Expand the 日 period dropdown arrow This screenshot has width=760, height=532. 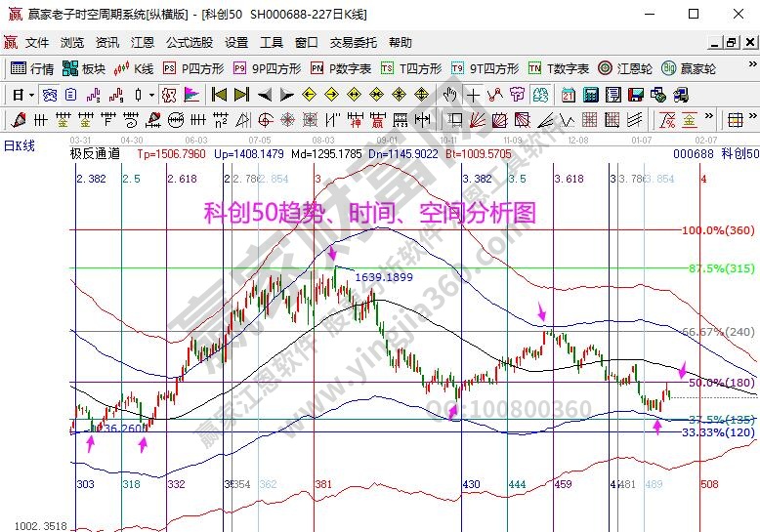[x=31, y=95]
